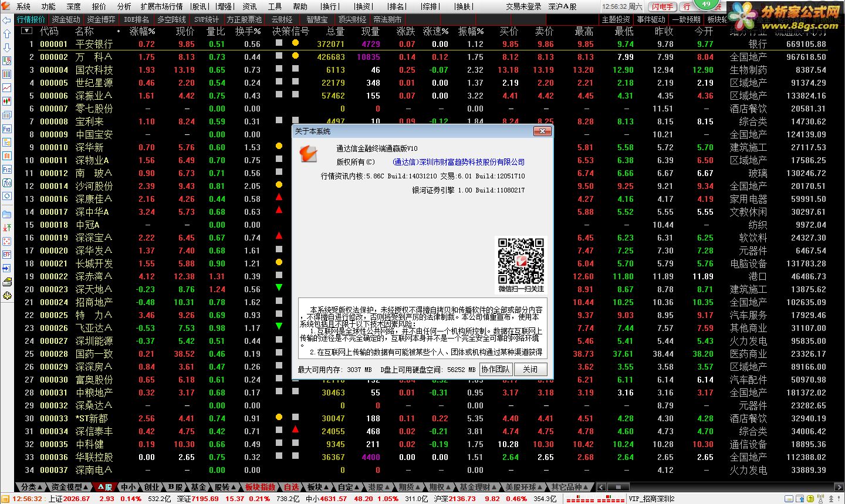Click the clock icon left of the status bar time
The height and width of the screenshot is (504, 845).
click(x=6, y=499)
